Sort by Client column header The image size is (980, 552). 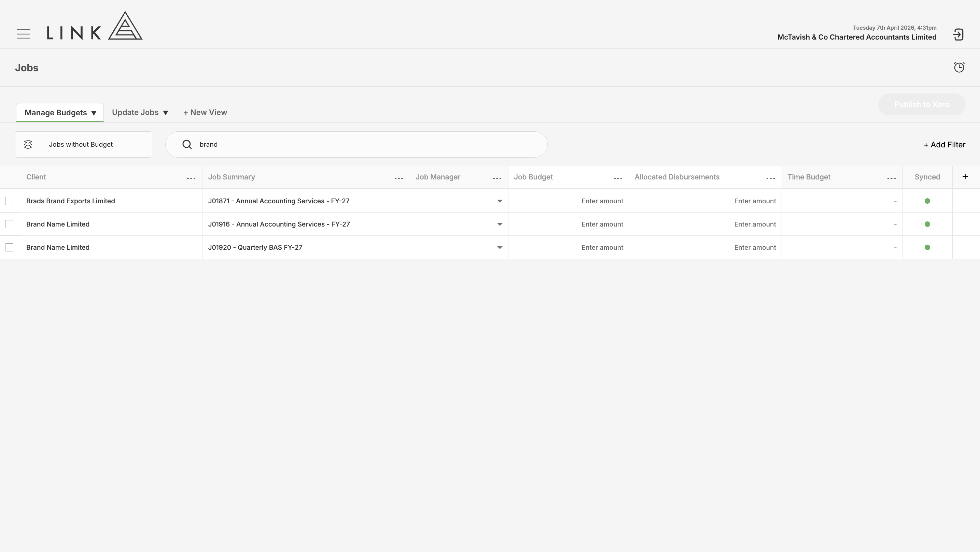click(x=36, y=177)
